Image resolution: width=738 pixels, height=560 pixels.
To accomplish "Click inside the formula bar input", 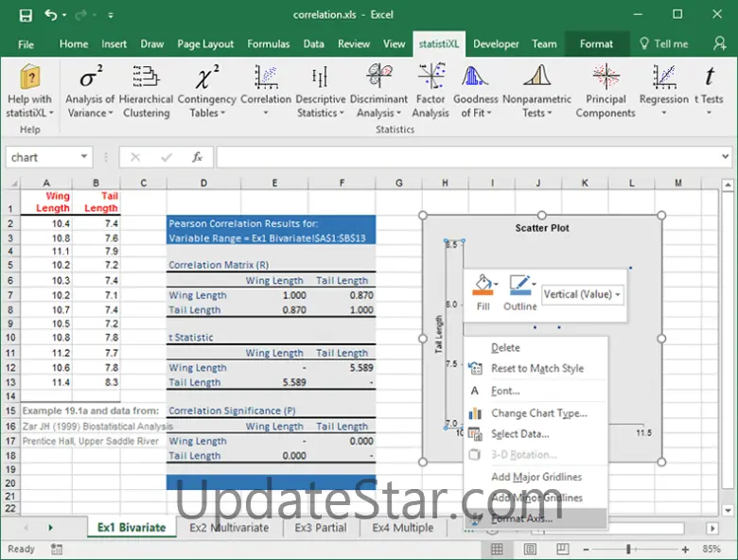I will click(466, 157).
